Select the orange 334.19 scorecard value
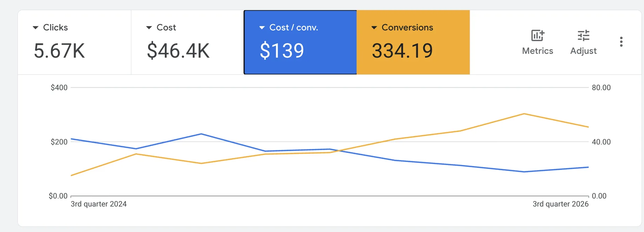The image size is (644, 232). [x=402, y=51]
